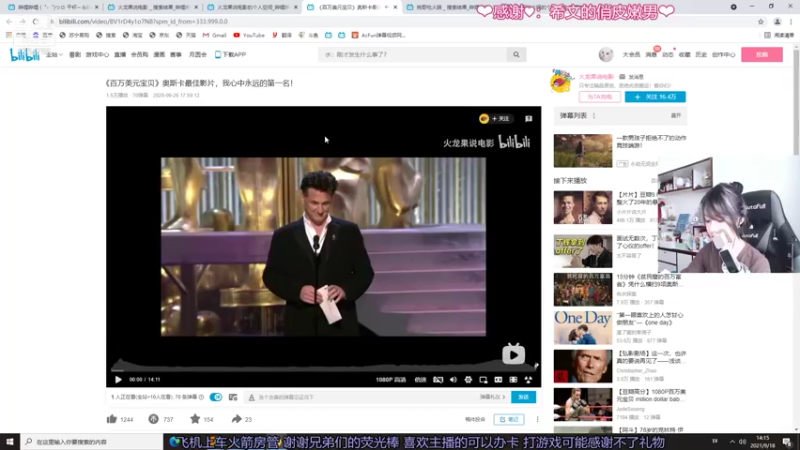800x450 pixels.
Task: Click the 为TA充电 charge button
Action: [x=599, y=97]
